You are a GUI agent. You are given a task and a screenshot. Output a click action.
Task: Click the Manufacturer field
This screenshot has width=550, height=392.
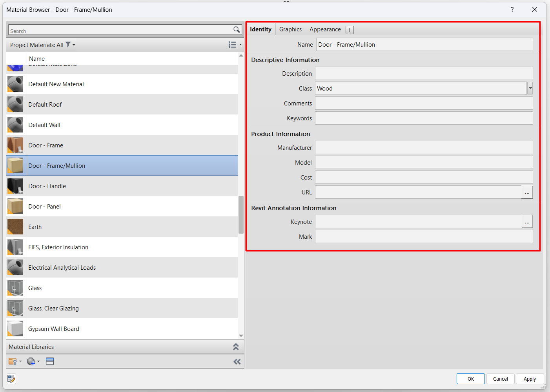424,147
